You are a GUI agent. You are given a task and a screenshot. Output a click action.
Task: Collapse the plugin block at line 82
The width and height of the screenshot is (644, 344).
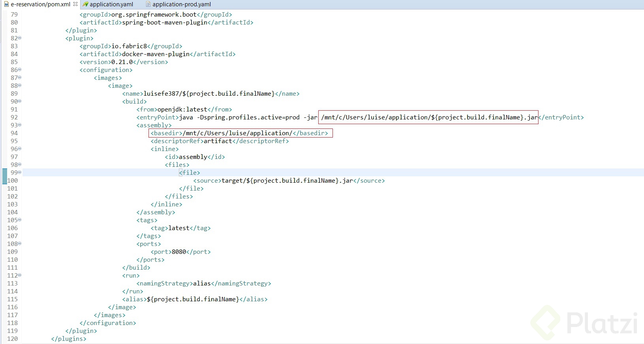pyautogui.click(x=20, y=38)
